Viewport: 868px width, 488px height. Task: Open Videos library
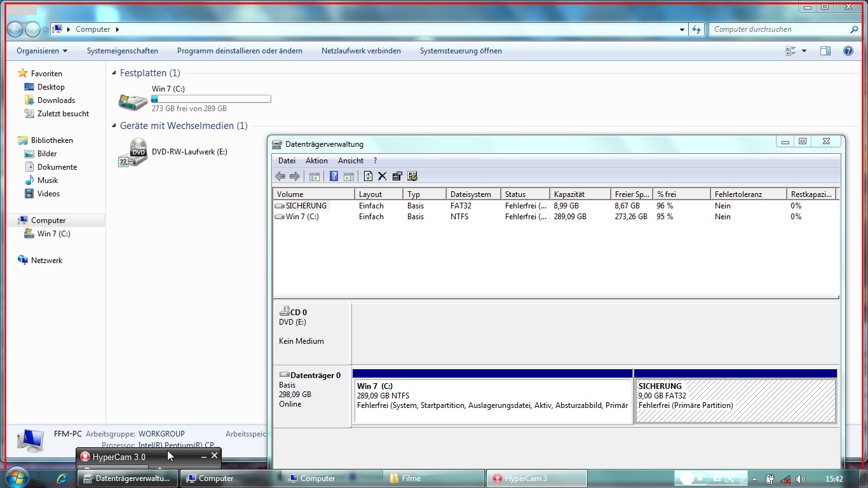[x=48, y=194]
